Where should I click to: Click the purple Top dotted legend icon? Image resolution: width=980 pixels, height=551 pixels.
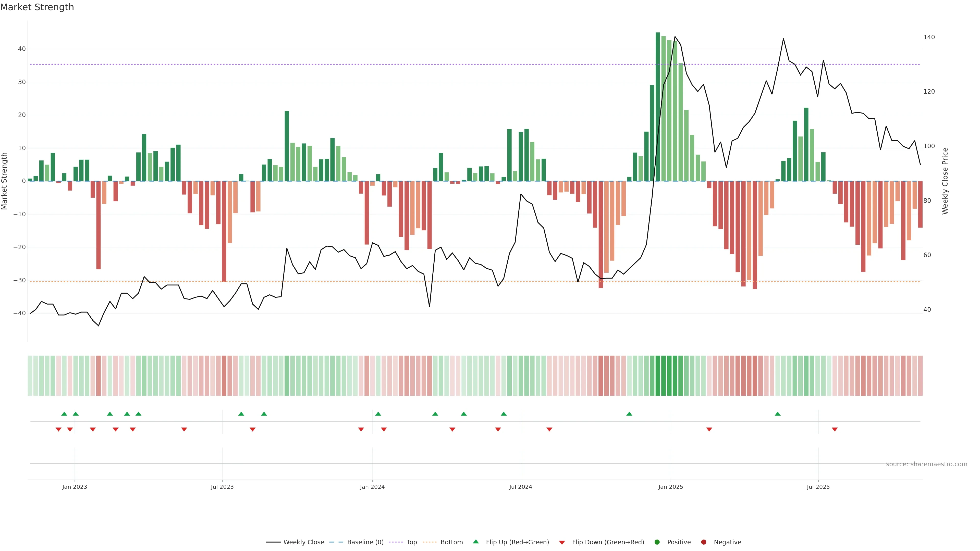[396, 542]
